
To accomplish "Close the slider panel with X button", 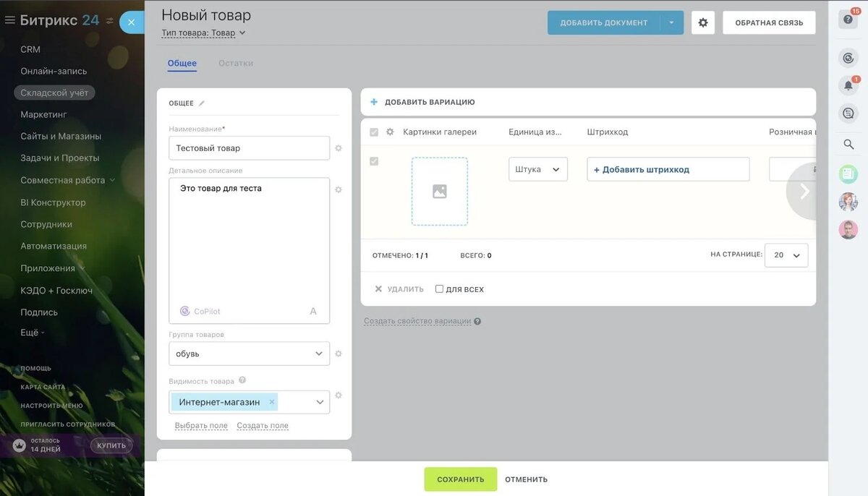I will coord(131,22).
